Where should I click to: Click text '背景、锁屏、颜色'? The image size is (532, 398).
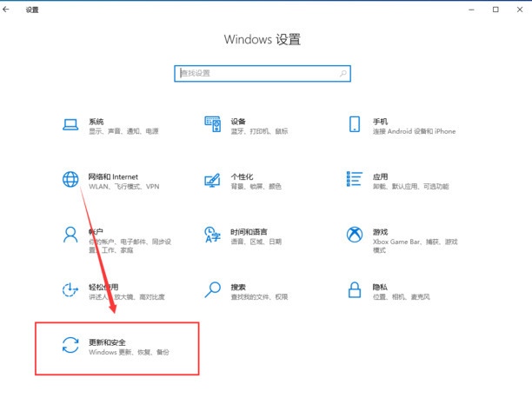coord(256,186)
